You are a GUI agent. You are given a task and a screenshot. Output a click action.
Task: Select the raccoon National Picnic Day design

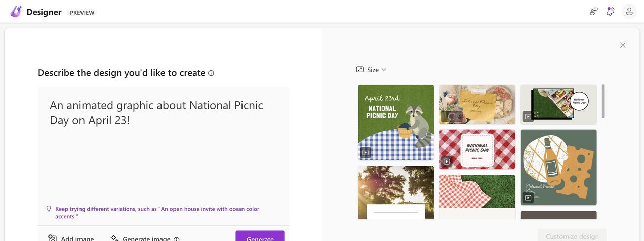pyautogui.click(x=395, y=122)
